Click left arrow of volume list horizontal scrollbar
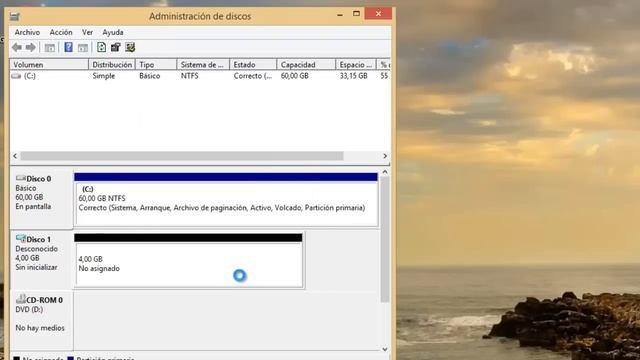This screenshot has width=640, height=360. (15, 156)
